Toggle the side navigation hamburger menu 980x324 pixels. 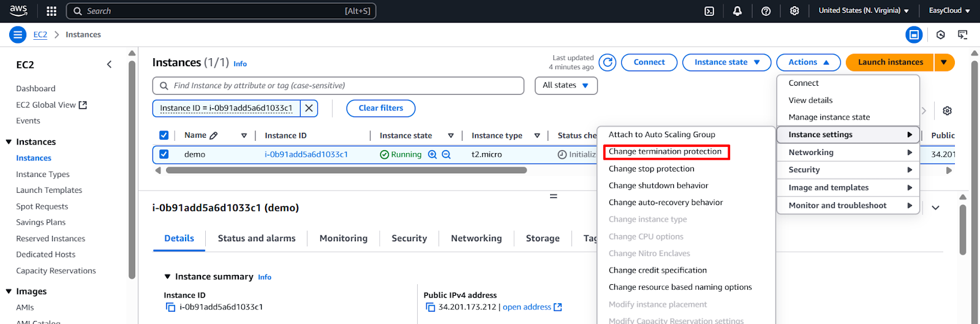point(18,35)
